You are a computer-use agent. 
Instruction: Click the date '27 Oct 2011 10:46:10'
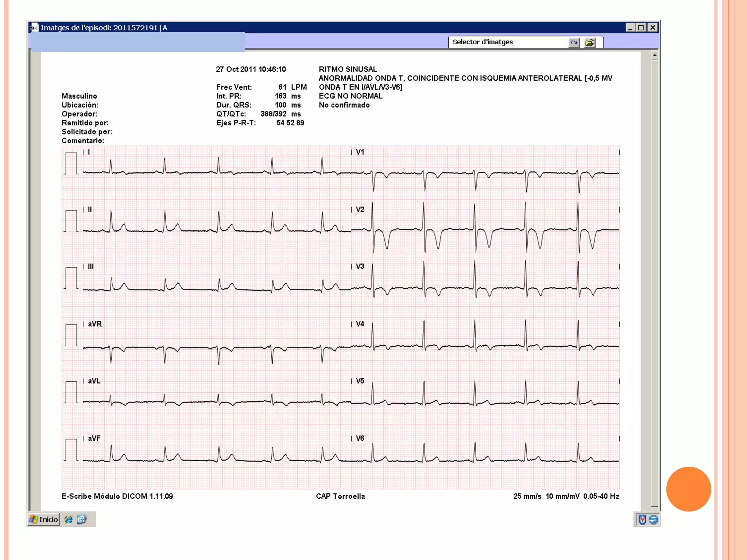pos(251,69)
